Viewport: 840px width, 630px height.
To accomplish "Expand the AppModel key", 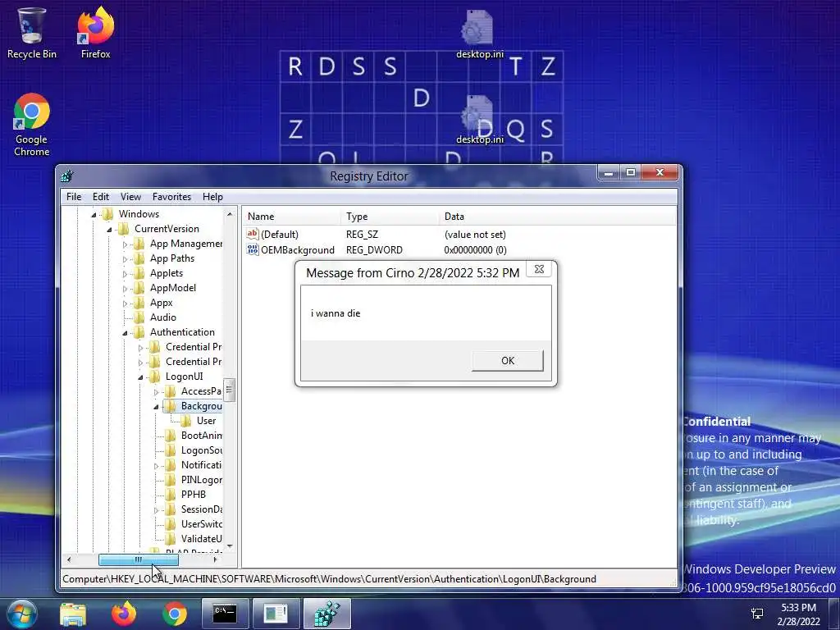I will 125,289.
